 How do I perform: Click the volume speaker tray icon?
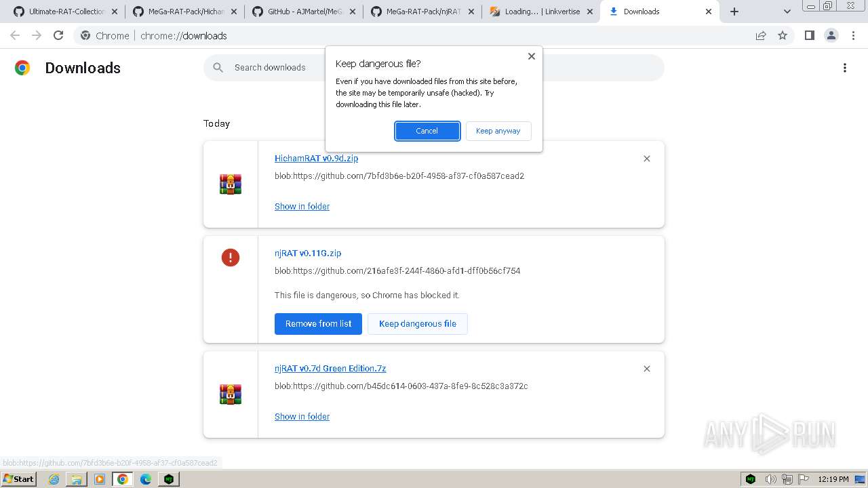771,479
